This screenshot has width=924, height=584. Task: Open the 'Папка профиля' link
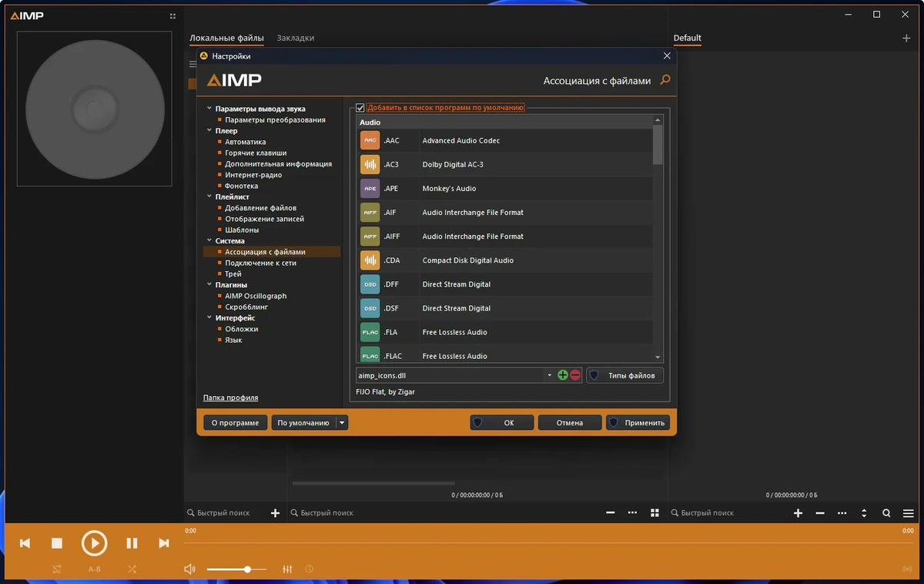[x=230, y=398]
